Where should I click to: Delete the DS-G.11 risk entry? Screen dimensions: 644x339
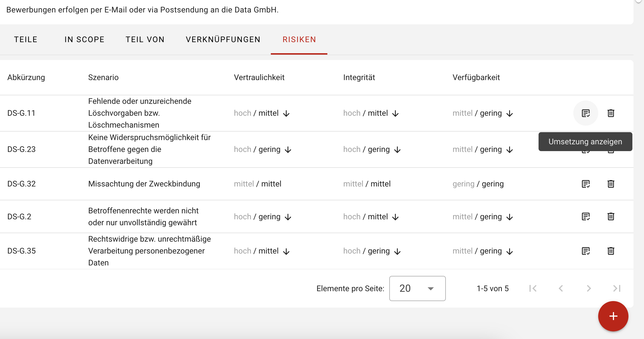click(611, 113)
